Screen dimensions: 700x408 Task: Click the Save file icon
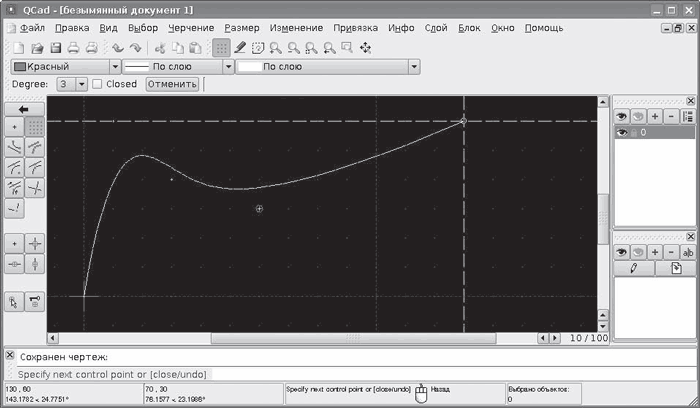[56, 47]
